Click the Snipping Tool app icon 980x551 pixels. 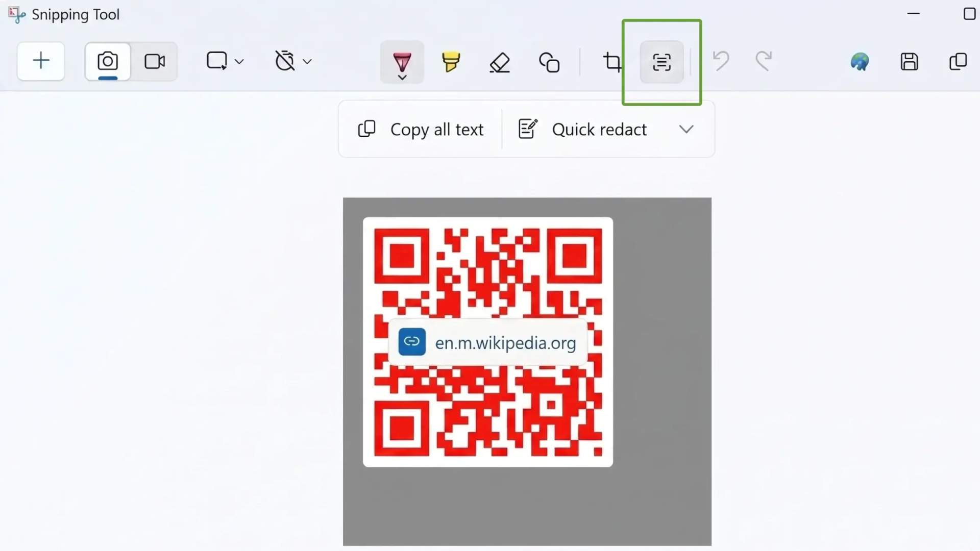[x=17, y=14]
